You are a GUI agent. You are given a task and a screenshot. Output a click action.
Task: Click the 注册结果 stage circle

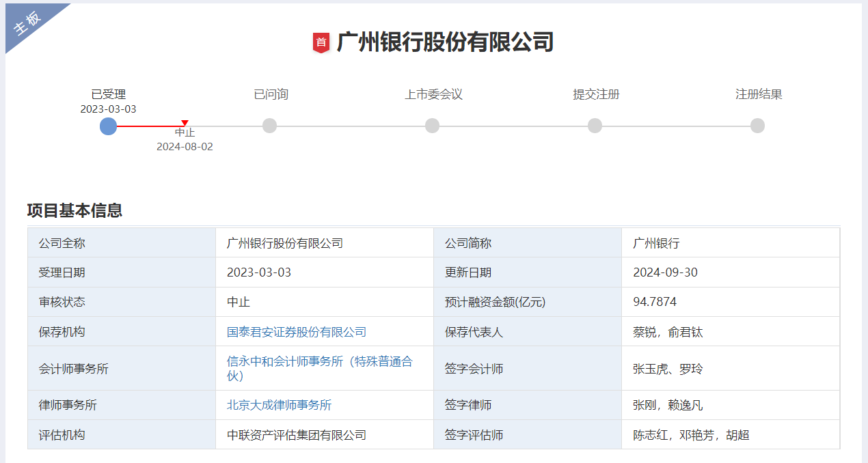coord(757,126)
